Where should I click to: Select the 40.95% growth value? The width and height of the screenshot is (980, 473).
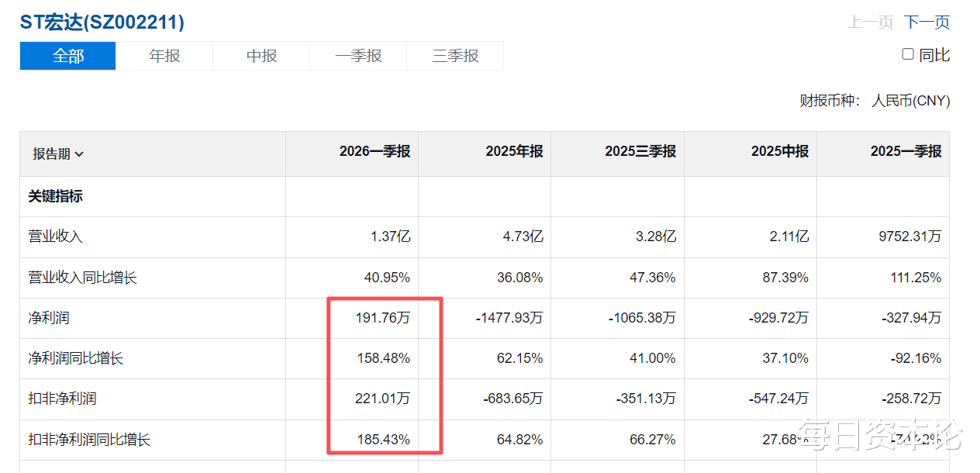(387, 277)
